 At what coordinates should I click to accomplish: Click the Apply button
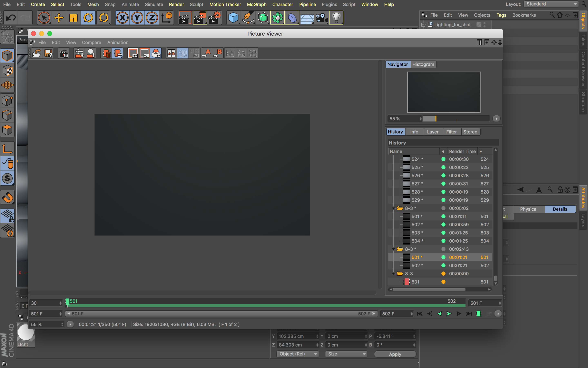[x=395, y=354]
